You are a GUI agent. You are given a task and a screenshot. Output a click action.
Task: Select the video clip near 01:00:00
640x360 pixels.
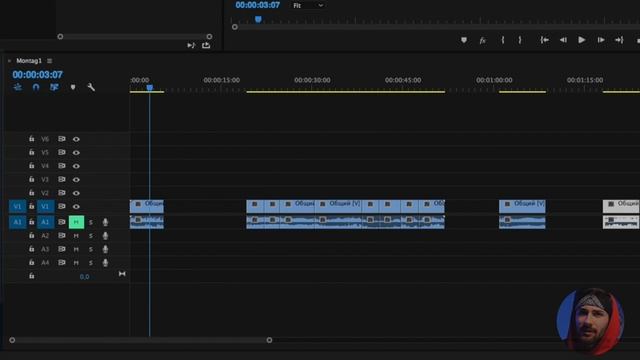[x=522, y=206]
